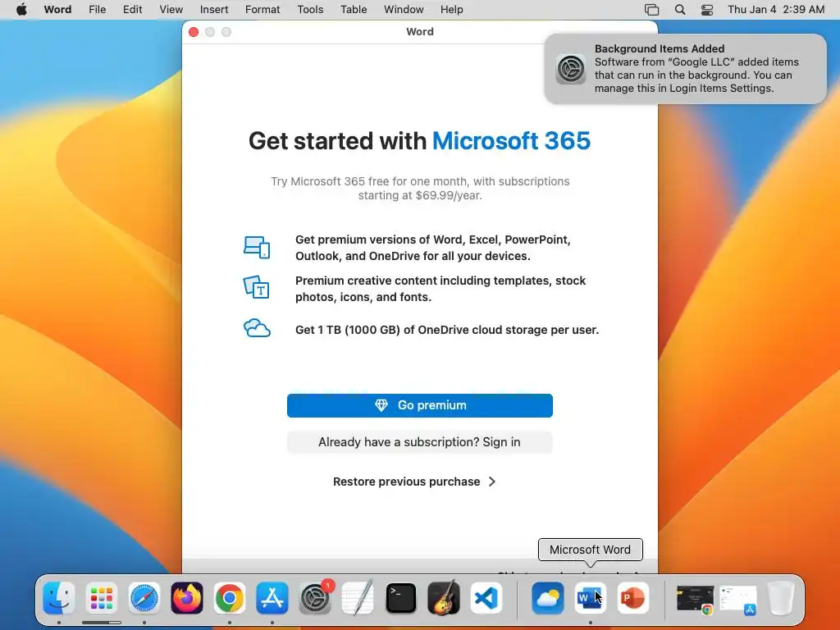
Task: Open the Weather app in Dock
Action: (x=547, y=598)
